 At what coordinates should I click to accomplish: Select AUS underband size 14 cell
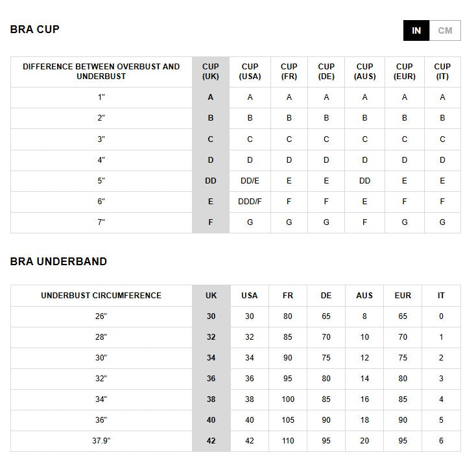click(364, 379)
